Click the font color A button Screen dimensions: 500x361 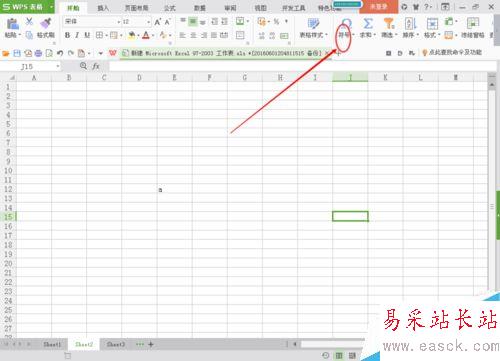coord(146,35)
